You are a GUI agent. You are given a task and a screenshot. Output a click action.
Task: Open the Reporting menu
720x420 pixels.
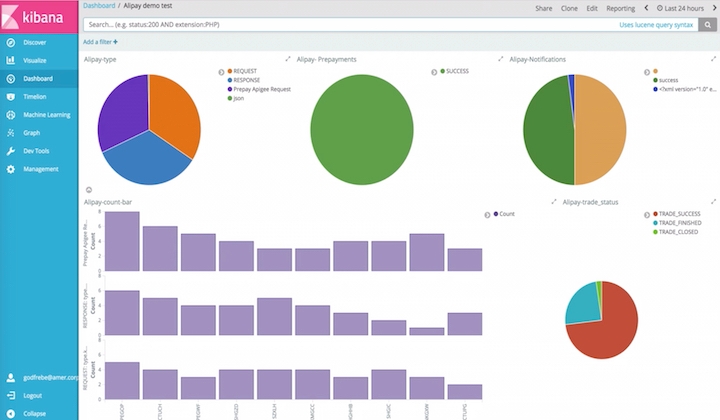click(x=620, y=8)
